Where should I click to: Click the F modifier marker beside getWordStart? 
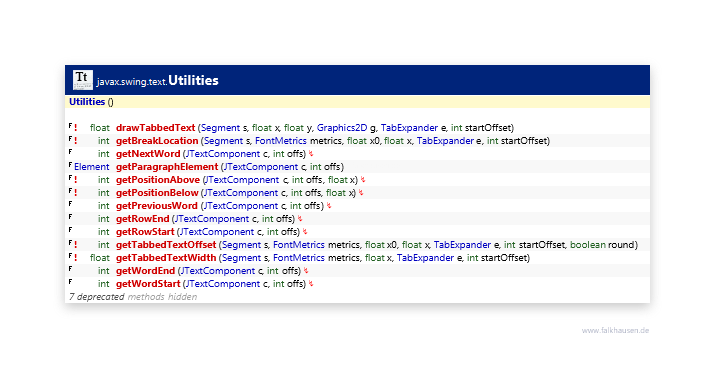(x=70, y=282)
